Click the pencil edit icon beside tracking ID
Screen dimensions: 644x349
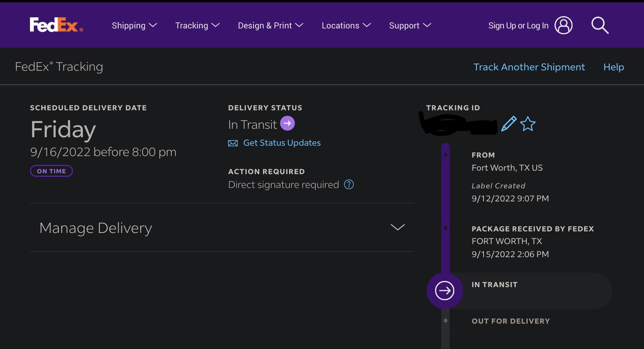coord(509,124)
